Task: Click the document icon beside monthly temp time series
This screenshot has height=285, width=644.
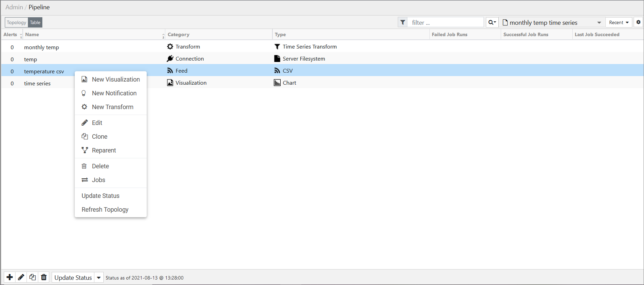Action: [505, 22]
